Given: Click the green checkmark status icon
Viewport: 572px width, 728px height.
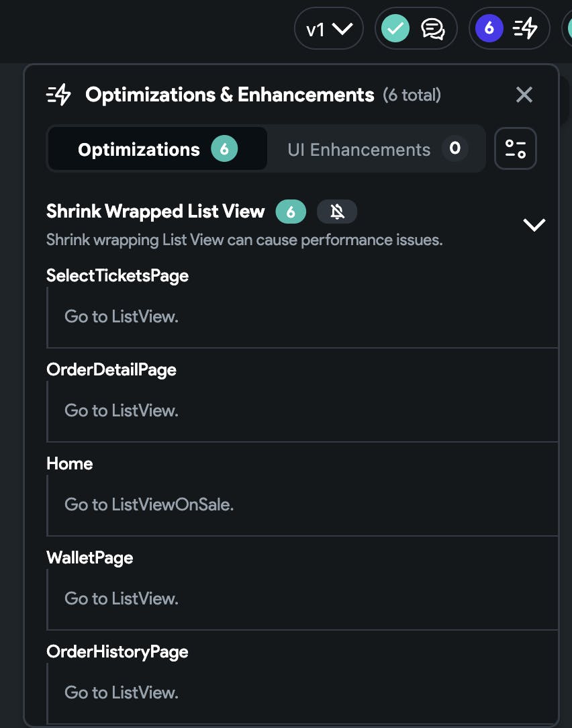Looking at the screenshot, I should point(395,28).
